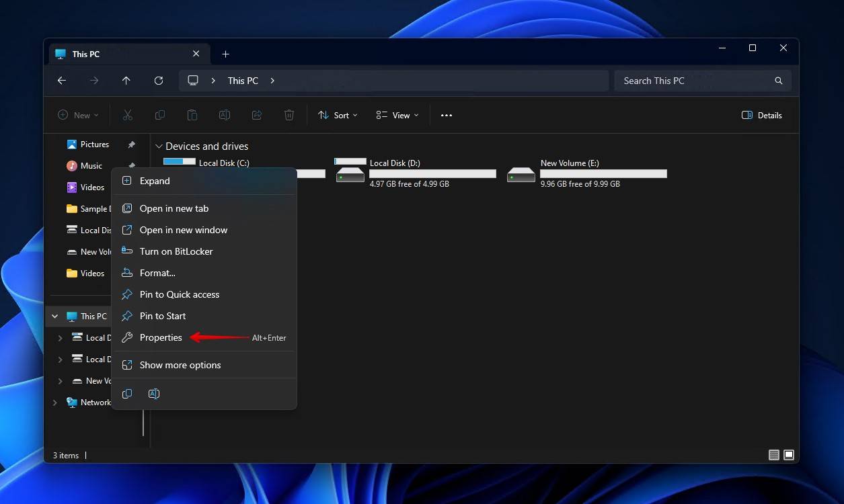Select the This PC tab
Image resolution: width=844 pixels, height=504 pixels.
[x=128, y=54]
